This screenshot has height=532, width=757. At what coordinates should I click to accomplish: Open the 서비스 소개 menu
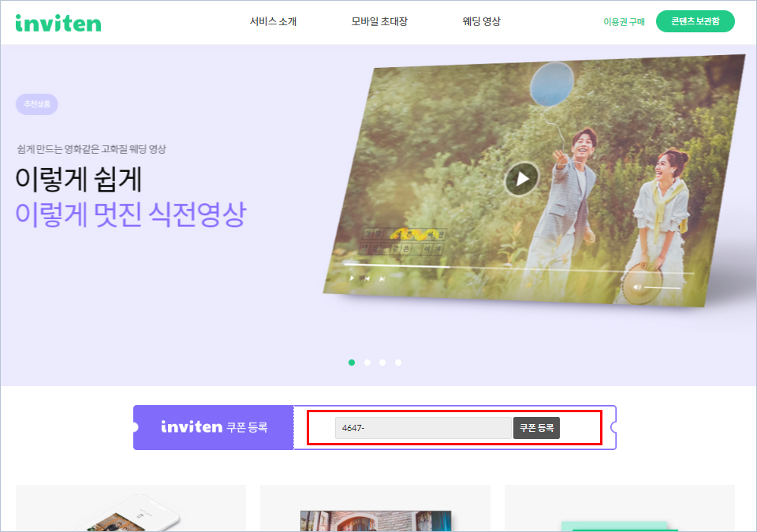(x=273, y=21)
